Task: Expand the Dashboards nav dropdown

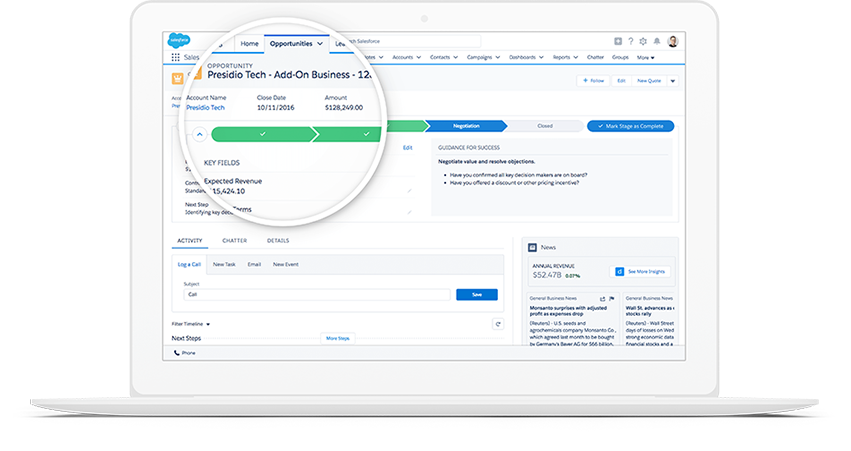Action: click(541, 57)
